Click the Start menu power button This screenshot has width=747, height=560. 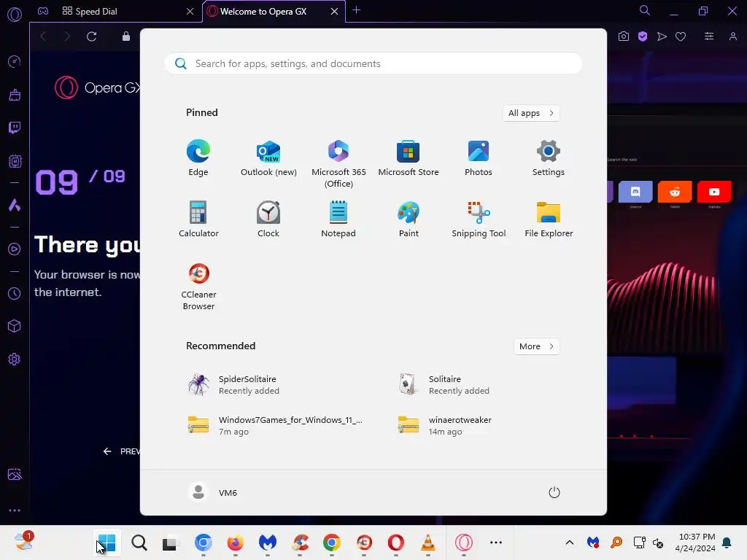point(554,492)
